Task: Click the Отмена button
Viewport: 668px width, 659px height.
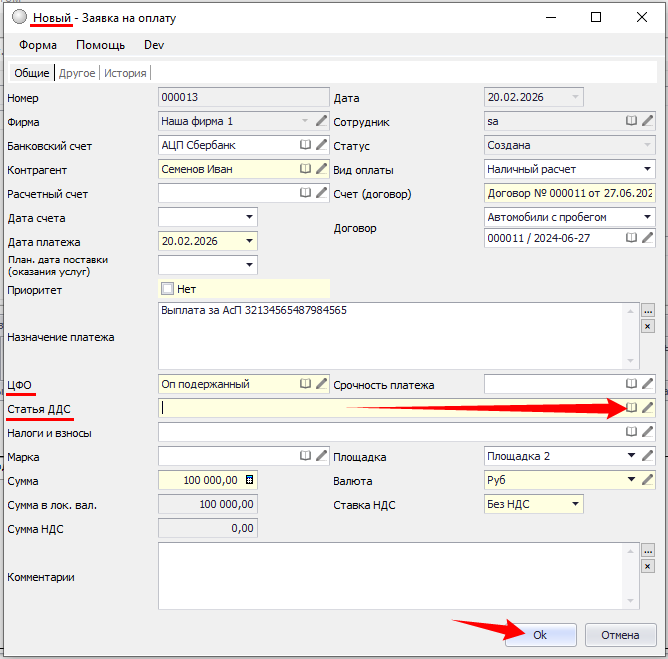Action: click(x=620, y=635)
